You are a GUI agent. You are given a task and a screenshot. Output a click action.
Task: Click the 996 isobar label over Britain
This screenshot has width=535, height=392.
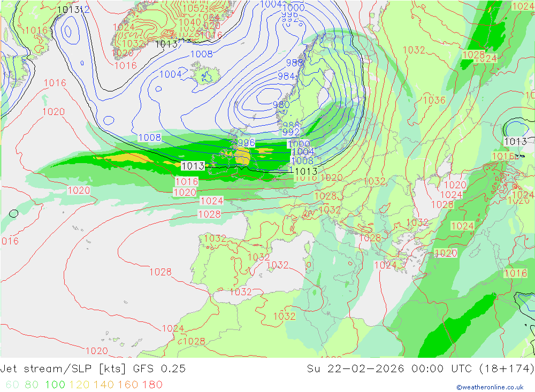click(246, 142)
